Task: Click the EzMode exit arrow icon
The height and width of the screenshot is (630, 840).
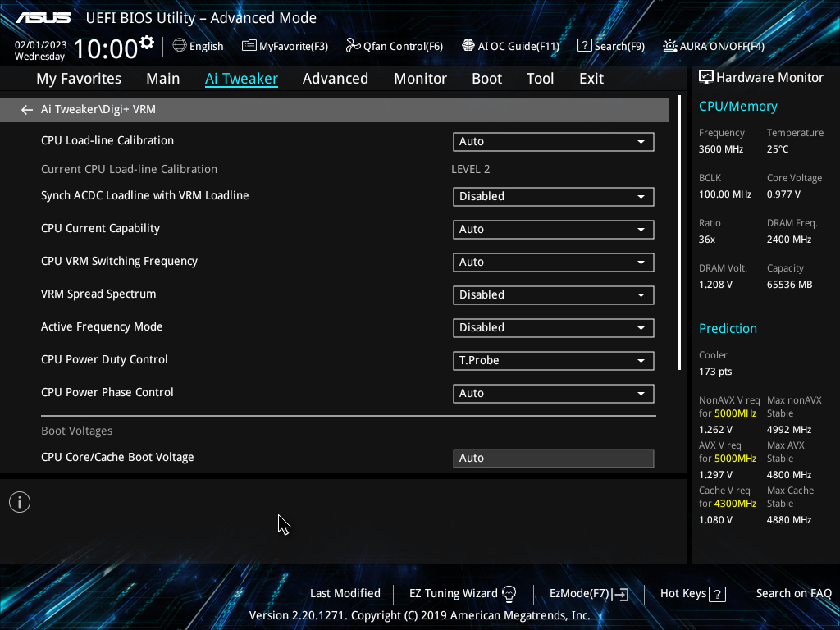Action: click(620, 594)
